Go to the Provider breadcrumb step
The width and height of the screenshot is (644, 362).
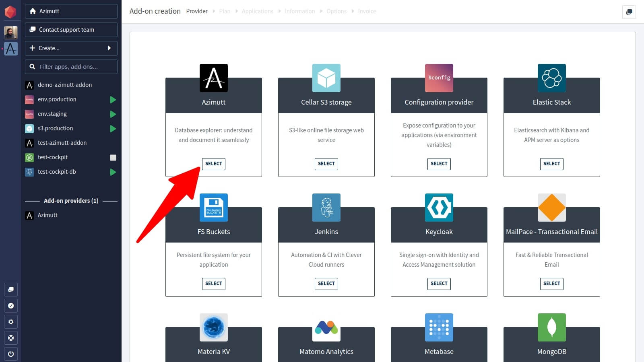tap(197, 11)
